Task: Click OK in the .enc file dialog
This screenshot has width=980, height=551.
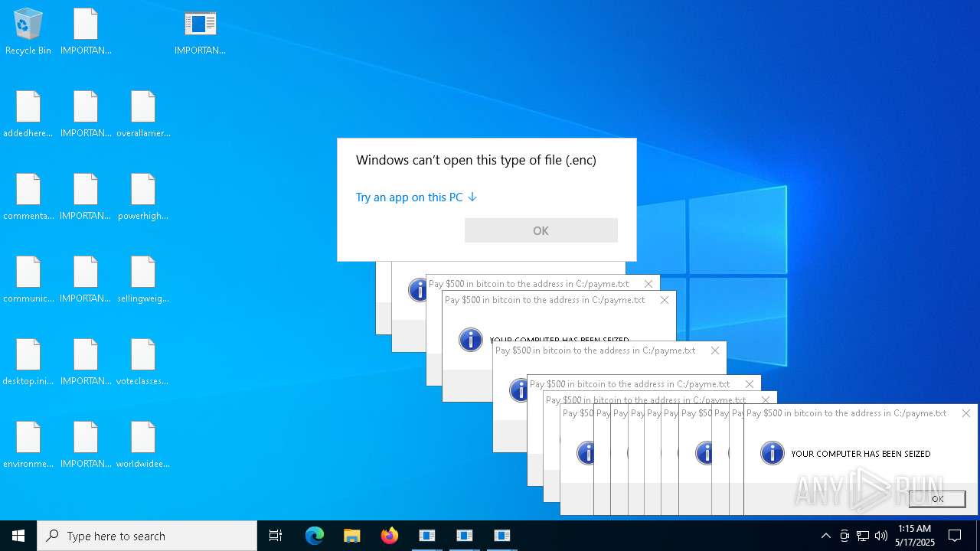Action: pyautogui.click(x=541, y=230)
